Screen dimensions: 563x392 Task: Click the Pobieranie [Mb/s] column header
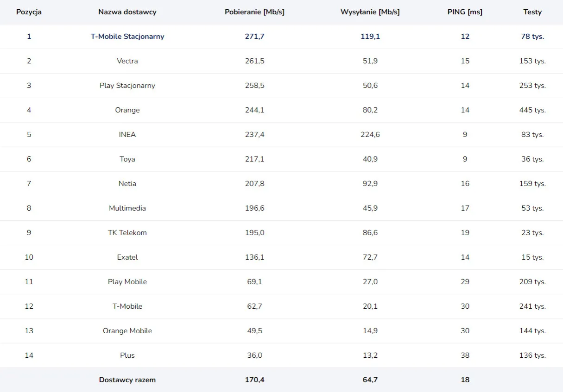pyautogui.click(x=254, y=12)
